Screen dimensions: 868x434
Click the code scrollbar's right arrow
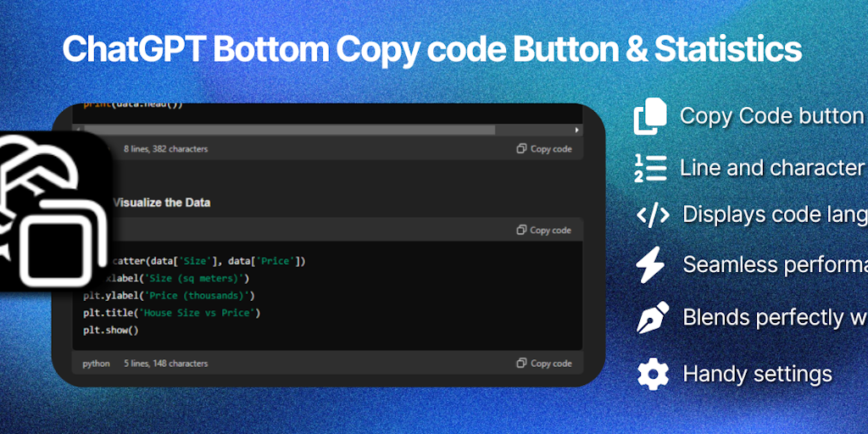tap(577, 130)
